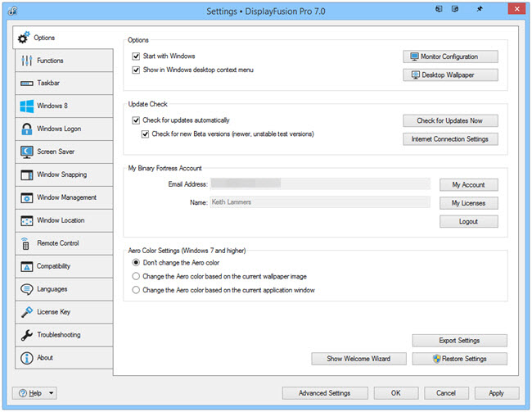
Task: Click the Apply button
Action: [497, 393]
